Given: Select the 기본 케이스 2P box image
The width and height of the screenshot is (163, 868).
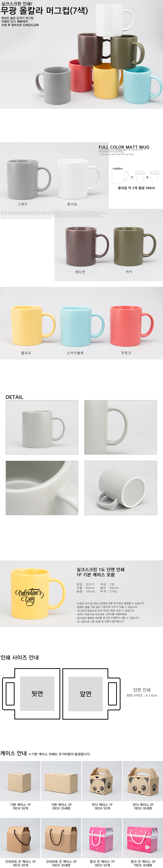Looking at the screenshot, I should (61, 781).
